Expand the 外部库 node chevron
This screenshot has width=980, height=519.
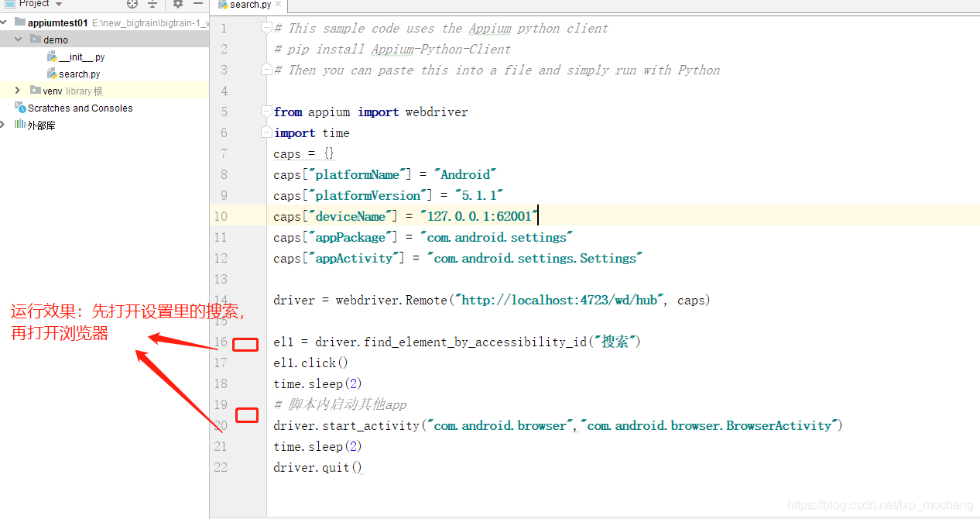(4, 125)
